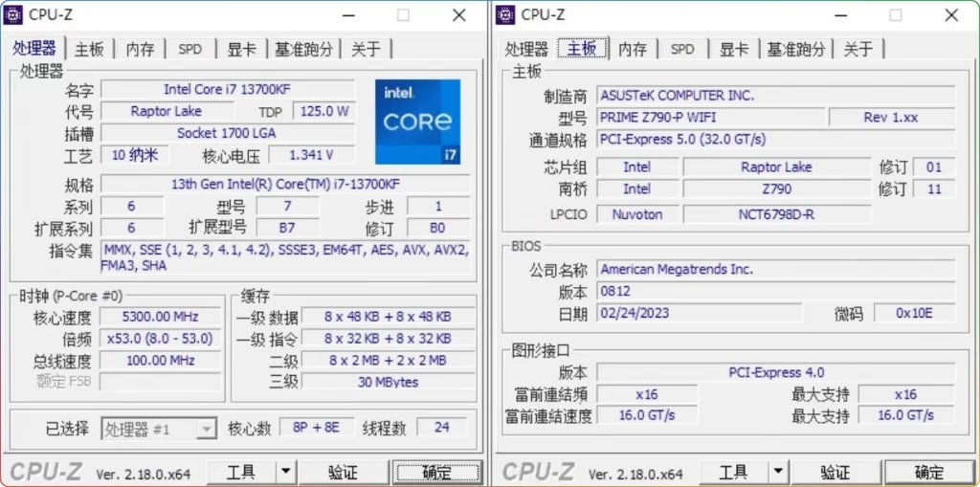Click the multiplier value x53.0 (8.0 - 53.0)
This screenshot has height=487, width=980.
[161, 339]
